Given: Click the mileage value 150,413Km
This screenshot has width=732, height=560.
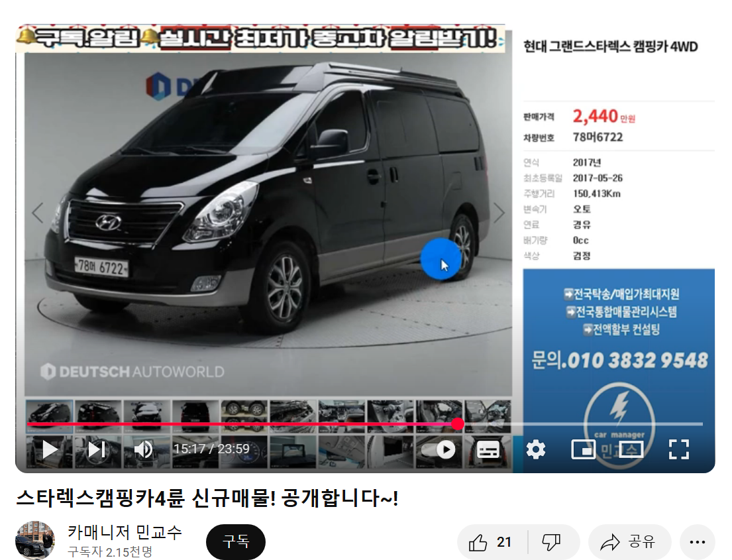Looking at the screenshot, I should 597,194.
